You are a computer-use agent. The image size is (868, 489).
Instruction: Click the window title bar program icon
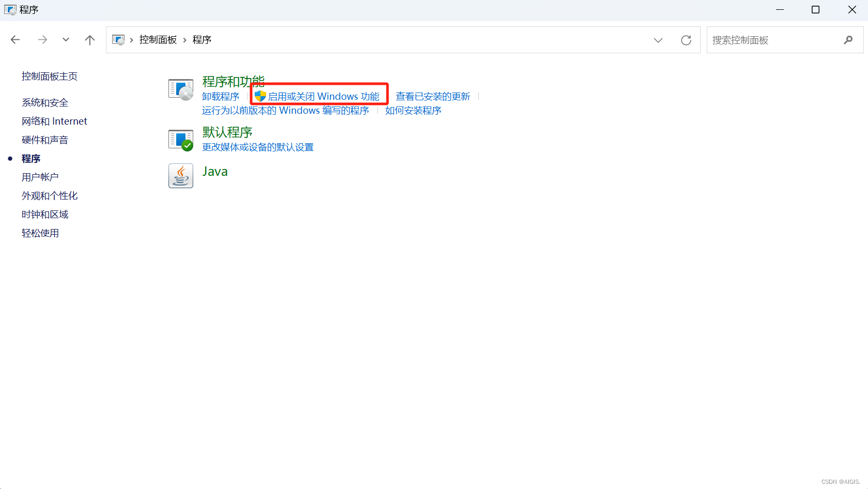pos(10,10)
